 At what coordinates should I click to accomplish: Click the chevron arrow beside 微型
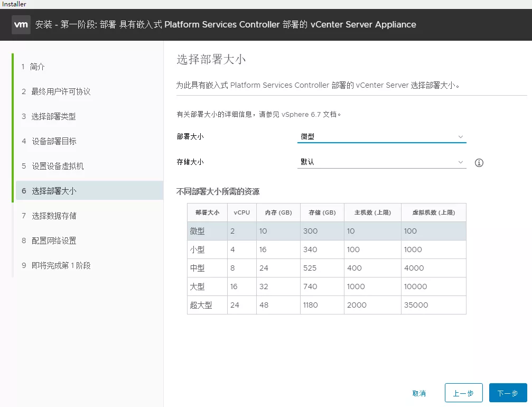point(461,136)
